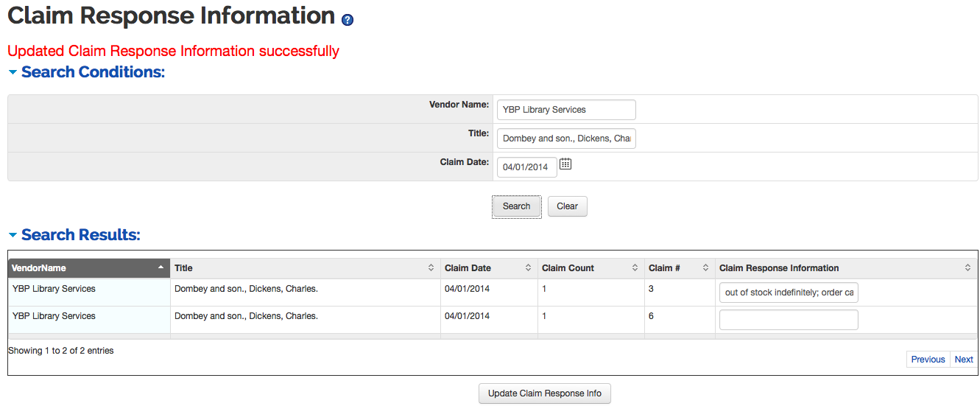Focus the Vendor Name input field
The width and height of the screenshot is (980, 406).
click(x=565, y=110)
